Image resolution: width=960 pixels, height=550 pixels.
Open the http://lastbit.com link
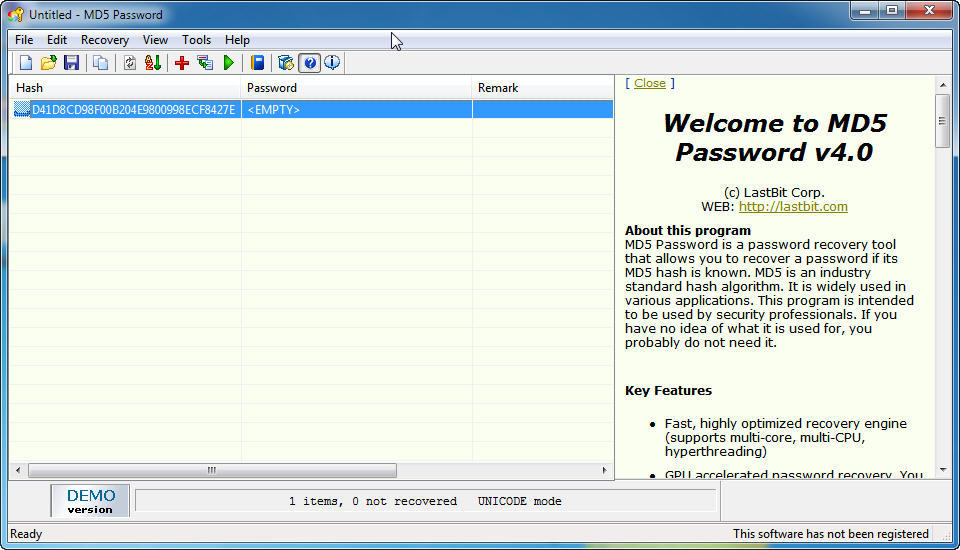coord(793,207)
